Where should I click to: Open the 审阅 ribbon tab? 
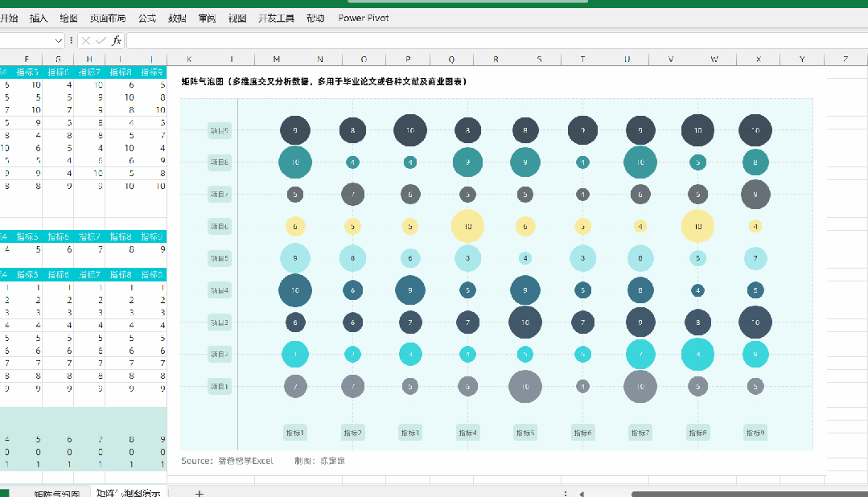[207, 18]
